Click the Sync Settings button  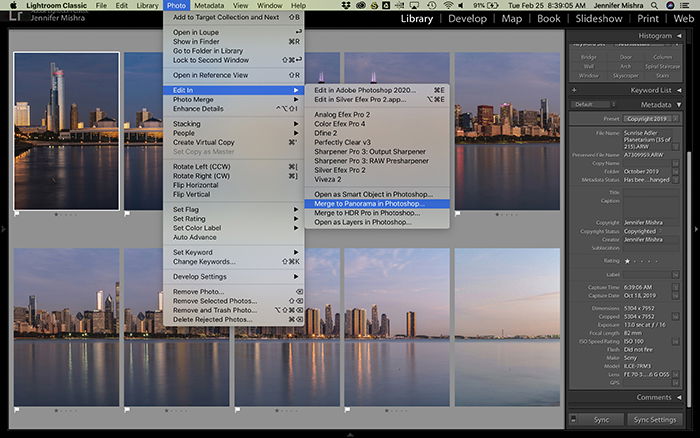(654, 420)
